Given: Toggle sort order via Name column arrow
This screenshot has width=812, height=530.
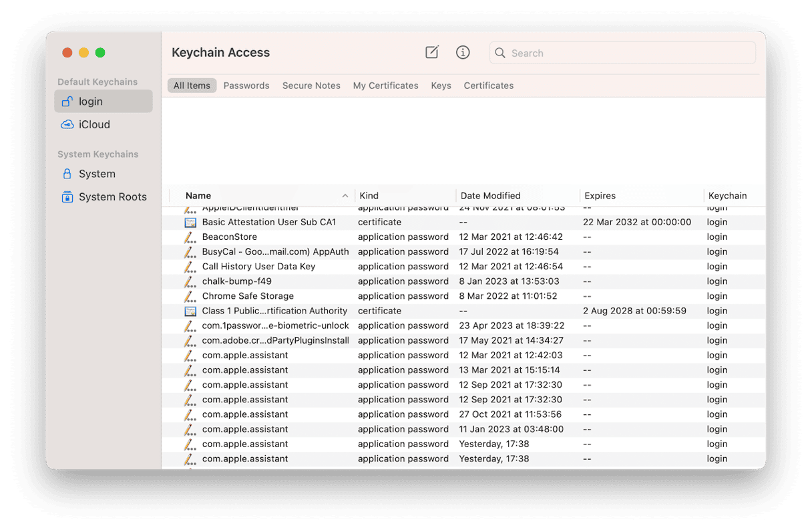Looking at the screenshot, I should (345, 196).
